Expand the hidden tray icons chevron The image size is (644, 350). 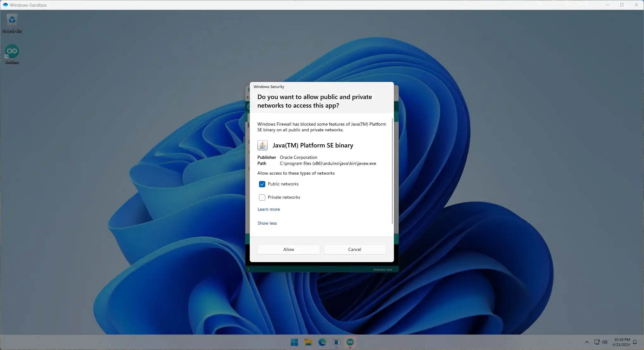point(587,342)
